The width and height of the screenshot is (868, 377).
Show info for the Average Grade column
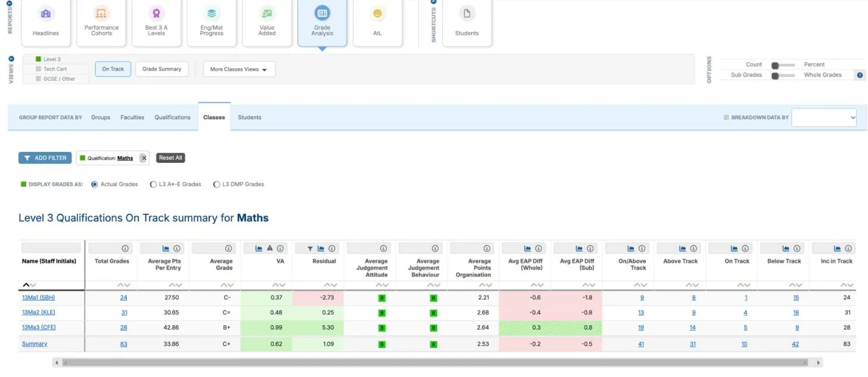pyautogui.click(x=228, y=248)
